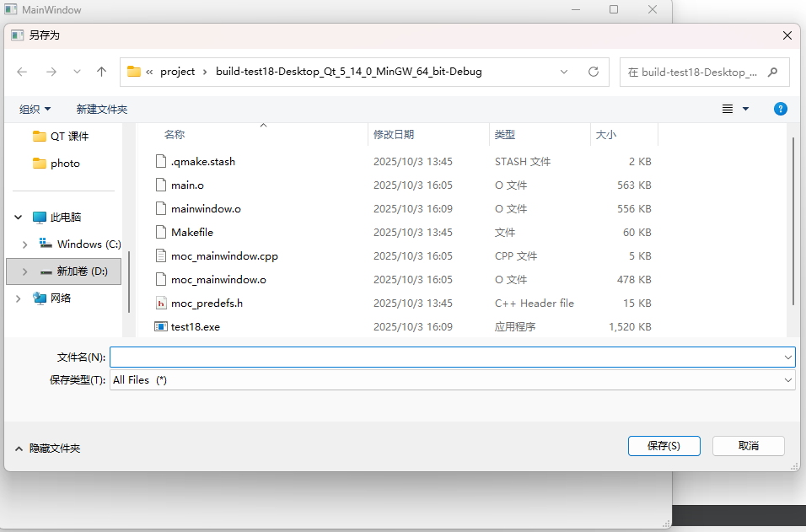
Task: Go forward using the forward arrow
Action: (51, 72)
